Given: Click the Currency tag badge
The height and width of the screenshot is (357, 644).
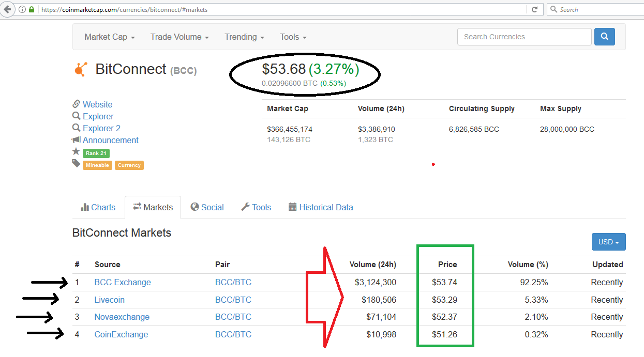Looking at the screenshot, I should [129, 165].
